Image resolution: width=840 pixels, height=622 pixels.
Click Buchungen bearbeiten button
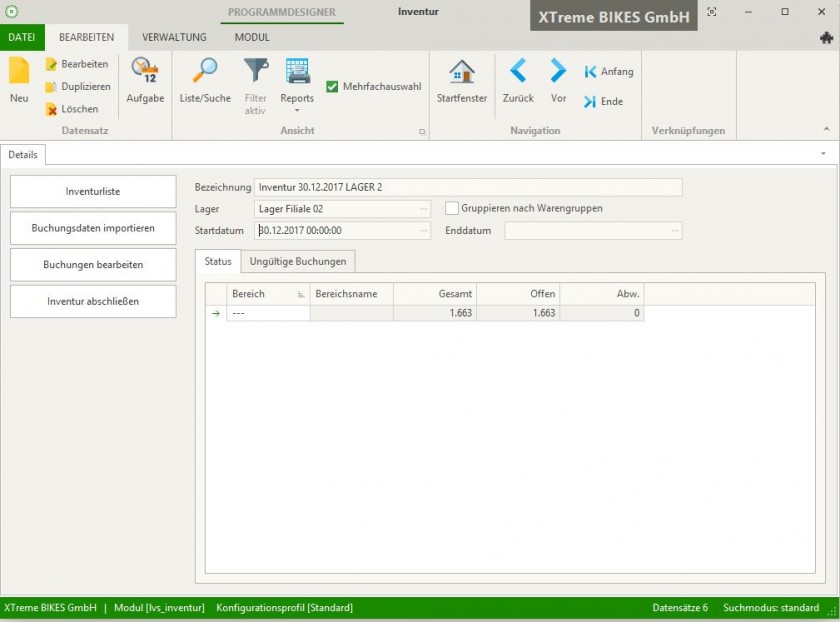[93, 265]
